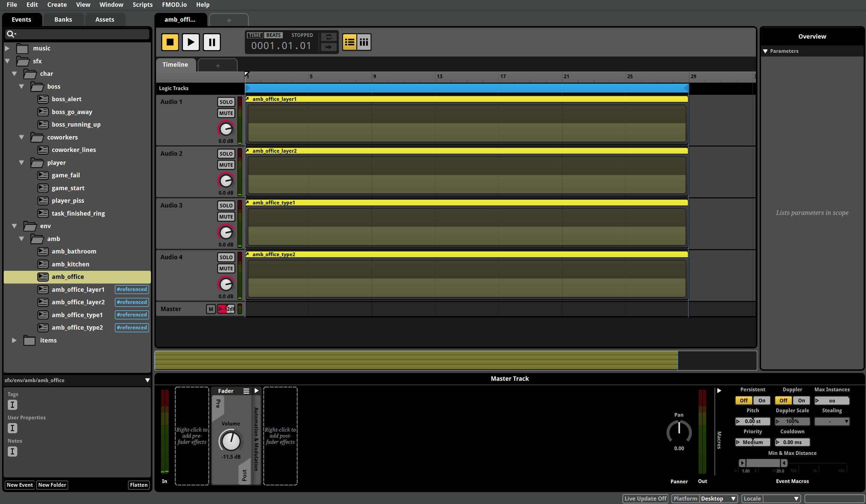Open the Scripts menu
Image resolution: width=866 pixels, height=504 pixels.
pyautogui.click(x=142, y=4)
